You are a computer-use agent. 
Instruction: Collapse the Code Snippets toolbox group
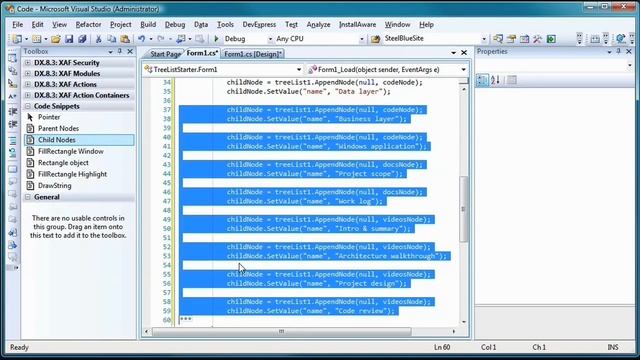pyautogui.click(x=28, y=106)
